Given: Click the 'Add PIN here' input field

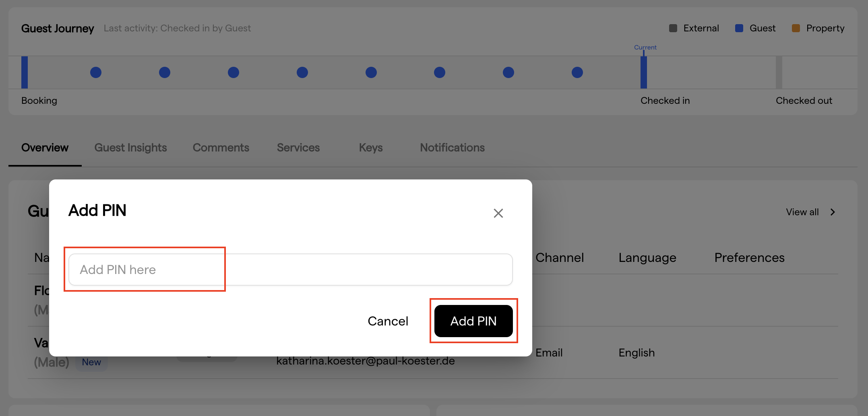Looking at the screenshot, I should [x=290, y=270].
